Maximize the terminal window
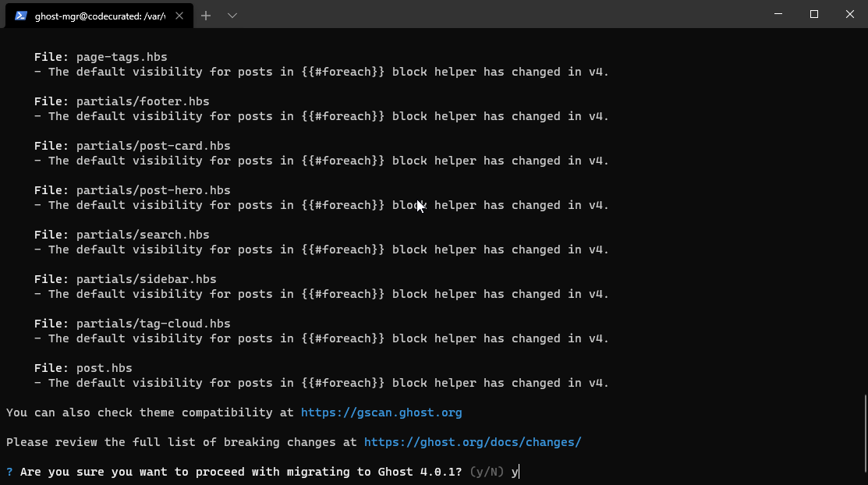Viewport: 868px width, 485px height. 813,14
